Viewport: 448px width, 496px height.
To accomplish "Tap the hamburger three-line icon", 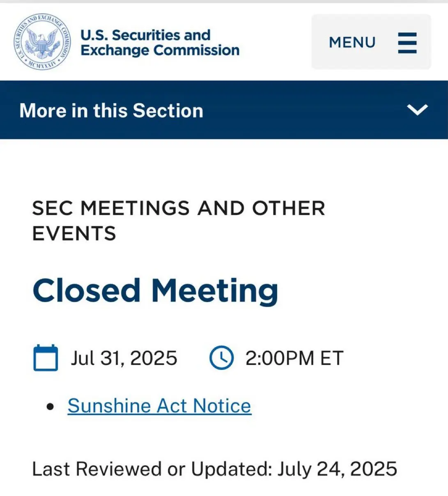I will coord(407,43).
